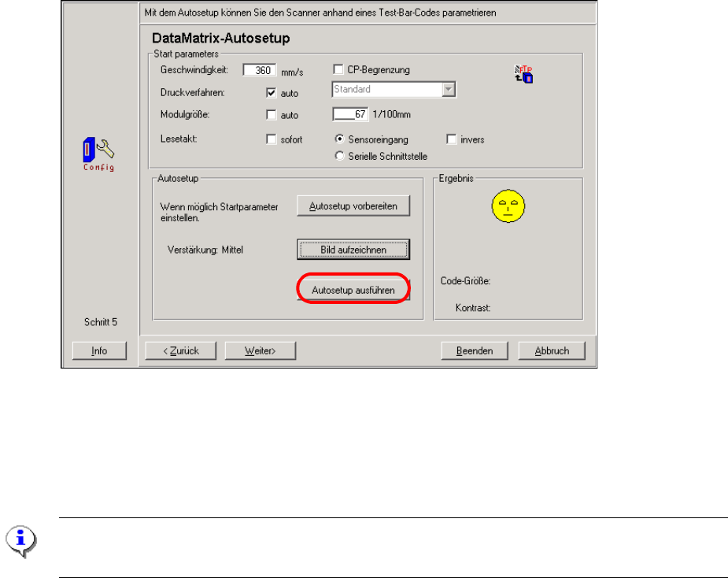Click the Modulgröße 67 input field
Viewport: 728px width, 578px height.
[350, 114]
